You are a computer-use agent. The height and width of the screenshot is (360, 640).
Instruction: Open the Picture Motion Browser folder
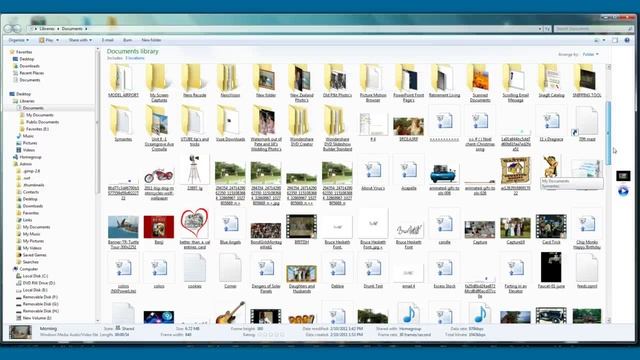[x=373, y=83]
